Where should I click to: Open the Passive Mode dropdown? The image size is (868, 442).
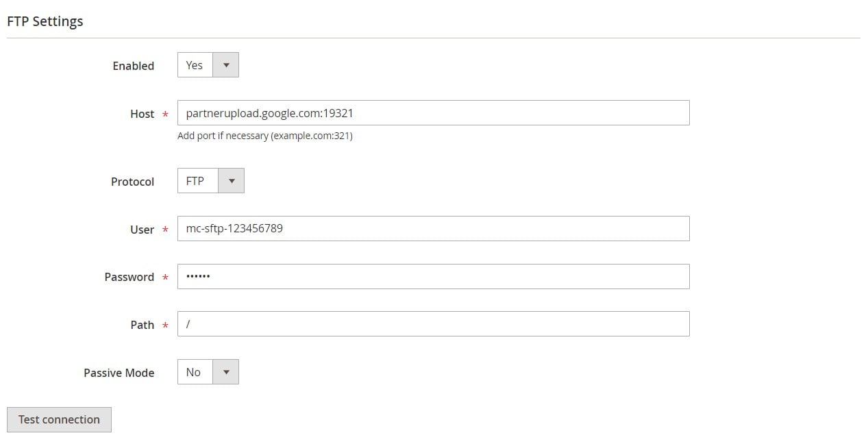(x=208, y=372)
